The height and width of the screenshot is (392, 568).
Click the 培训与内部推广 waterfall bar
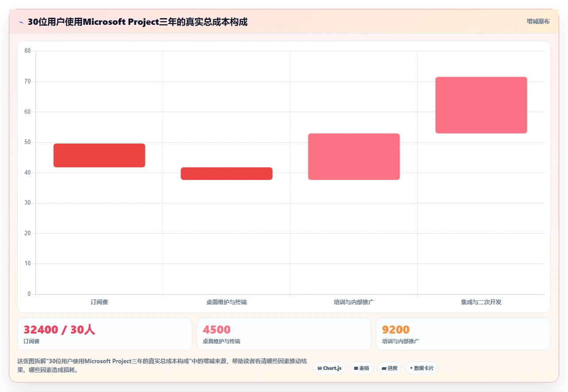[x=354, y=157]
